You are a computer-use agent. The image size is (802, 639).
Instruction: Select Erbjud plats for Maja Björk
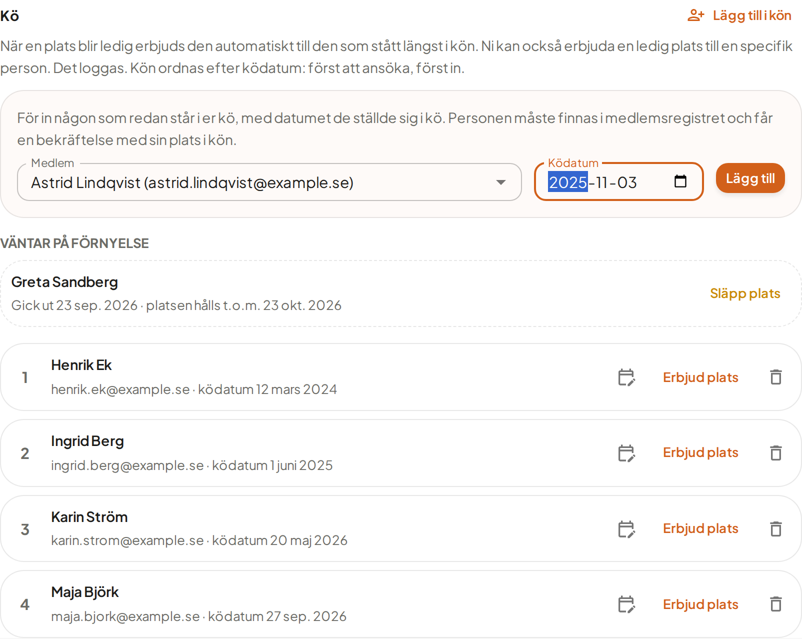(700, 604)
